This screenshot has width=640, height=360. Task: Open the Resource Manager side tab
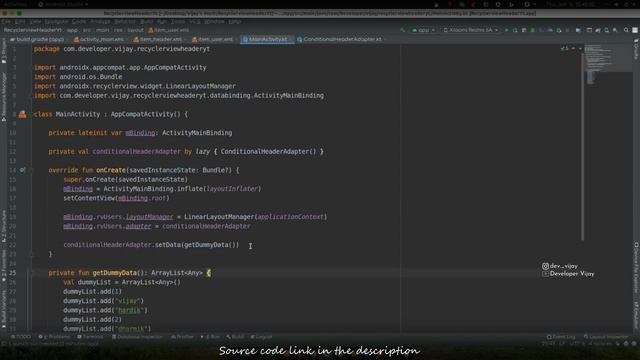point(4,97)
